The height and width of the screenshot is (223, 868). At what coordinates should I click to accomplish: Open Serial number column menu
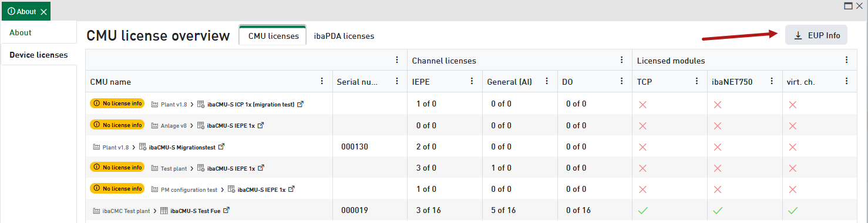click(397, 82)
